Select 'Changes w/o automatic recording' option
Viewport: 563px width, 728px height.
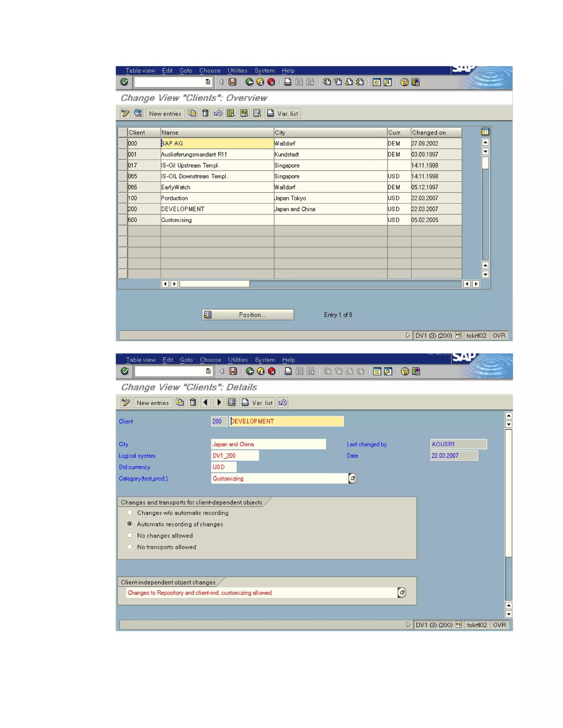pyautogui.click(x=130, y=513)
